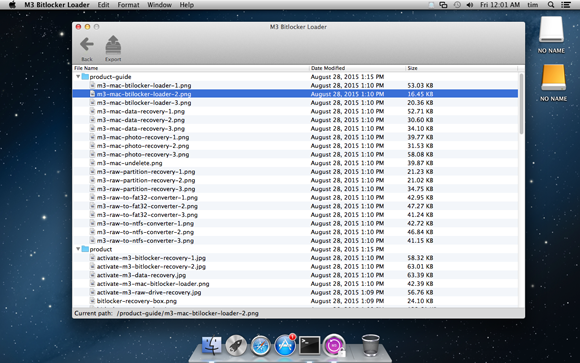Open the Format menu
Screen dimensions: 580x363
click(128, 5)
